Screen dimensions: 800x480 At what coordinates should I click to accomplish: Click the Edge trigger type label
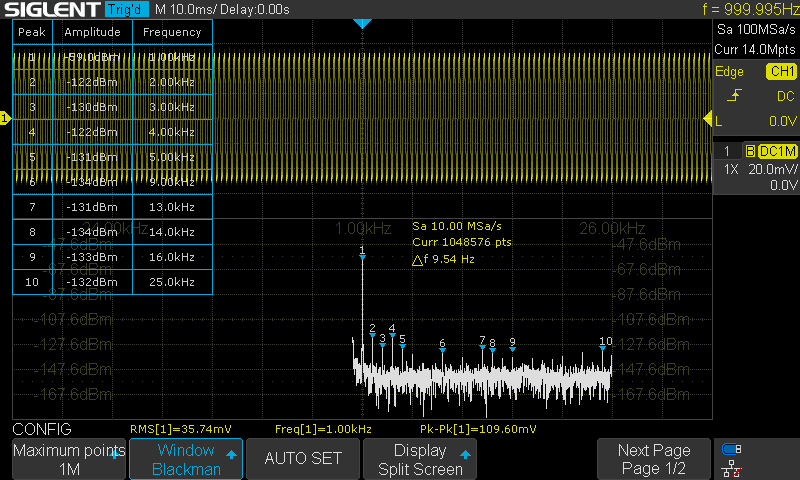[x=729, y=71]
